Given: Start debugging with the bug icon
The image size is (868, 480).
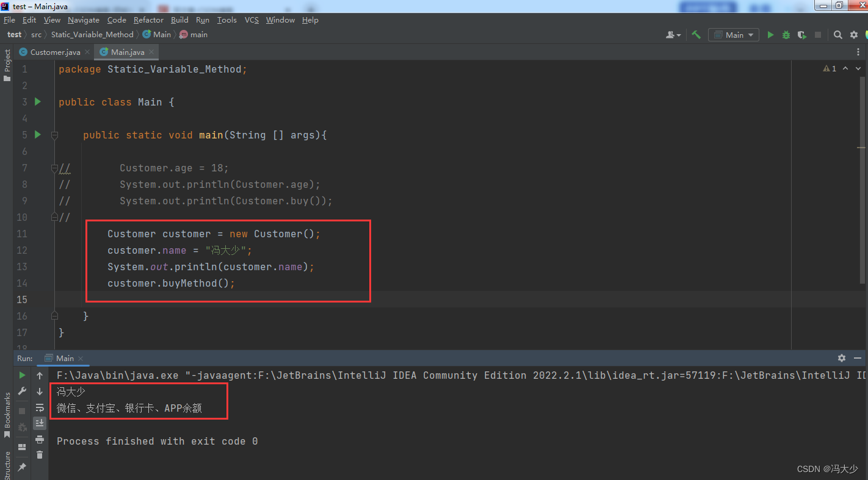Looking at the screenshot, I should (786, 35).
